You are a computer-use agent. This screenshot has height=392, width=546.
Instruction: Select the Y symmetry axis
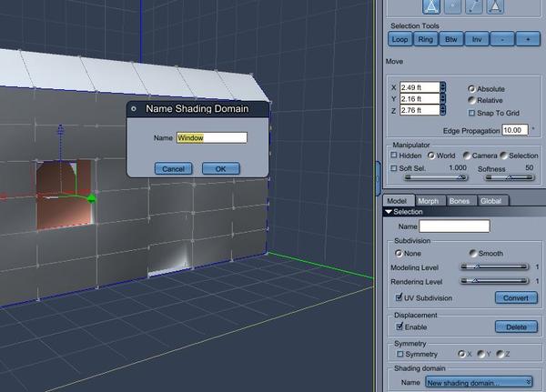tap(480, 354)
